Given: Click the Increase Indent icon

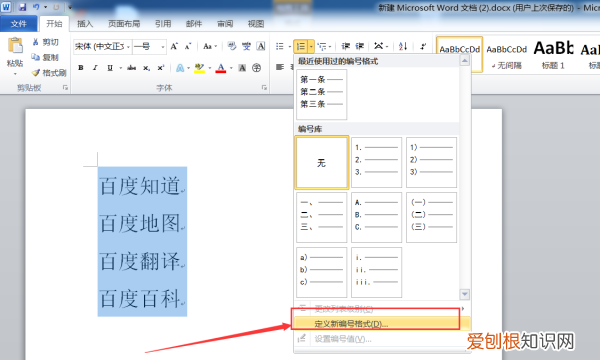Looking at the screenshot, I should [x=360, y=46].
